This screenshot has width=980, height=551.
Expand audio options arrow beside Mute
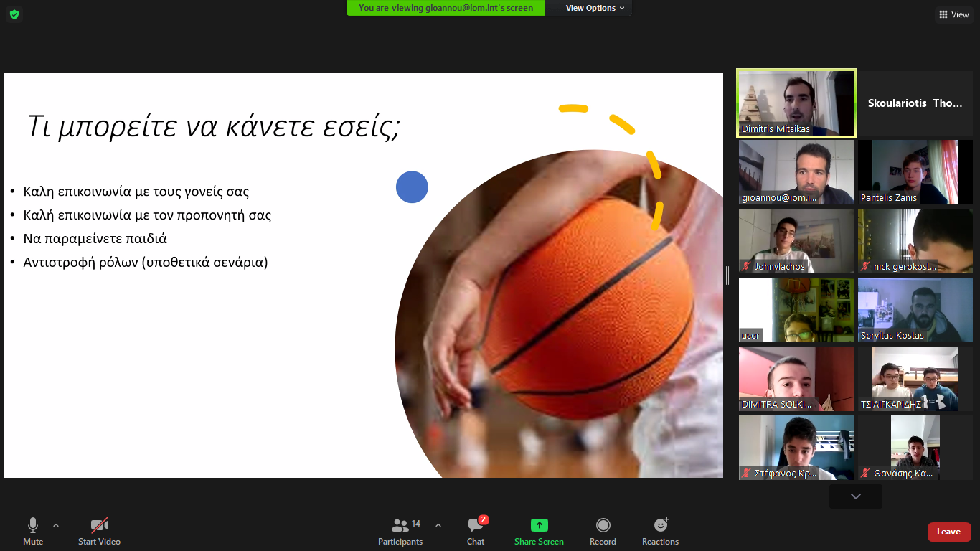[56, 525]
